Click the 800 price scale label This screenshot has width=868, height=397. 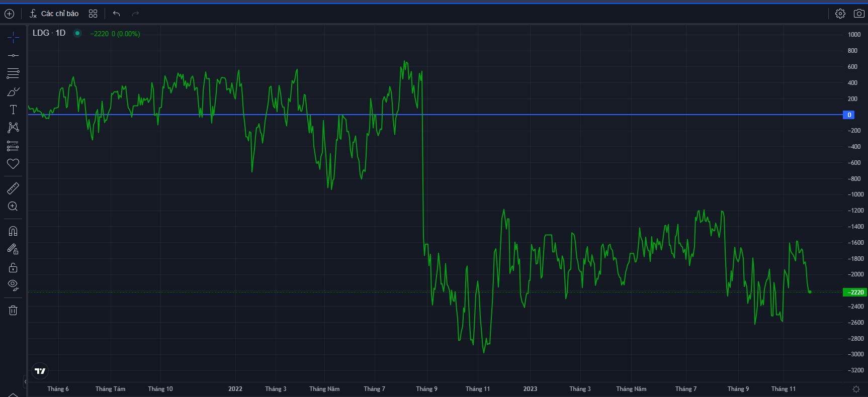click(852, 51)
